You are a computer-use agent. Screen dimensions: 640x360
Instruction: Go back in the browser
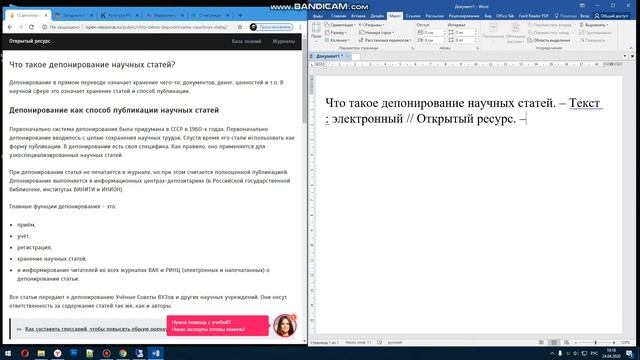[10, 27]
